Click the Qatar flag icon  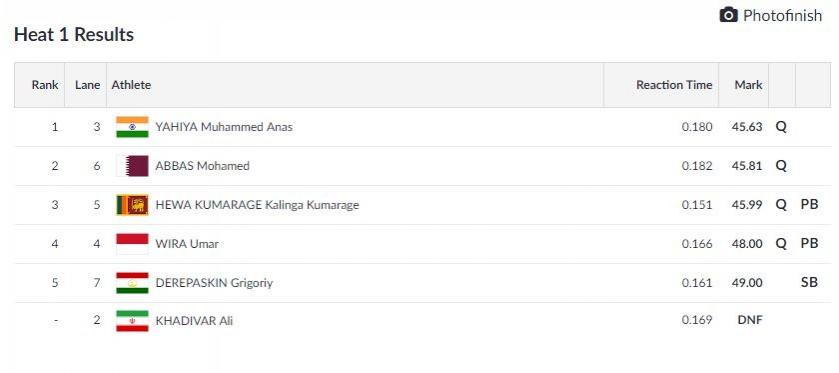[x=132, y=166]
